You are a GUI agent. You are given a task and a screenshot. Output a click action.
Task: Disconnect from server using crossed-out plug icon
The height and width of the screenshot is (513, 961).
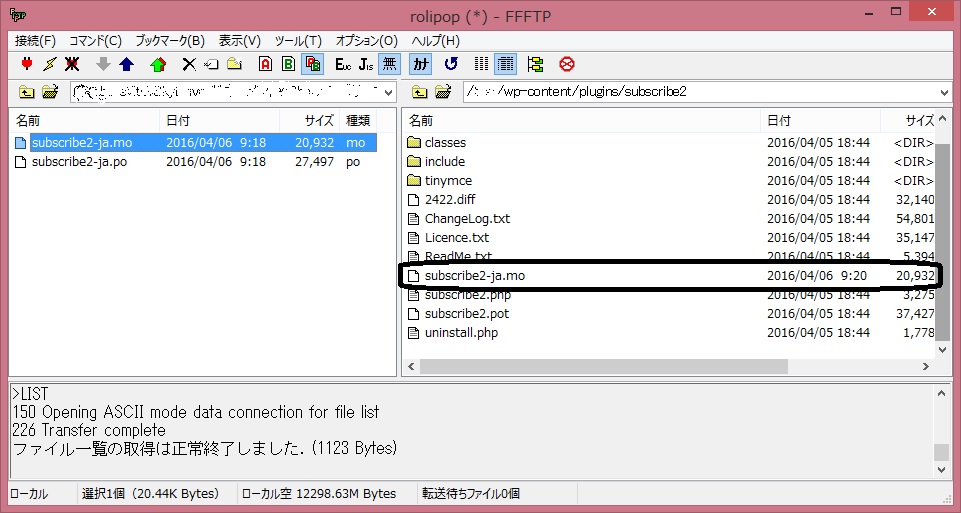tap(72, 64)
